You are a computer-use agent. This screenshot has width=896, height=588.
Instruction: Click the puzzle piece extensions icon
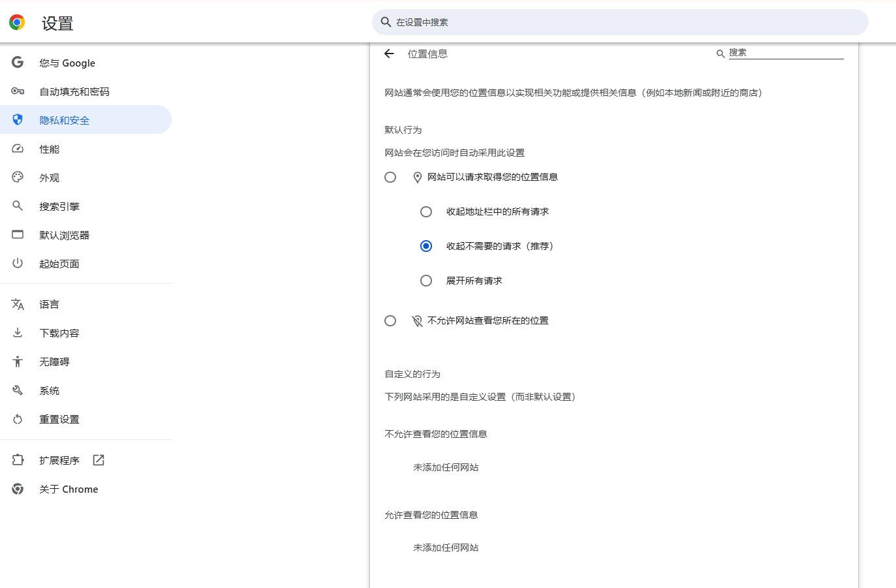tap(18, 460)
